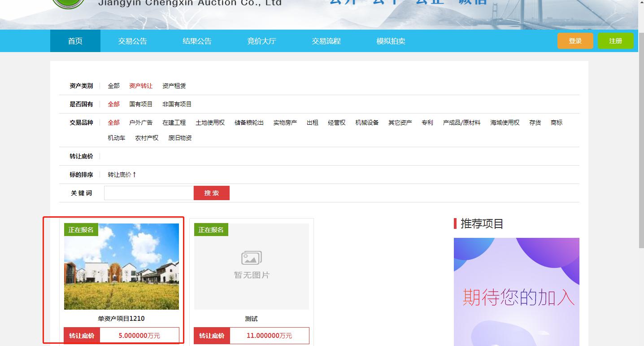Image resolution: width=644 pixels, height=346 pixels.
Task: Choose 产成品/原材料 trading type
Action: pyautogui.click(x=461, y=123)
